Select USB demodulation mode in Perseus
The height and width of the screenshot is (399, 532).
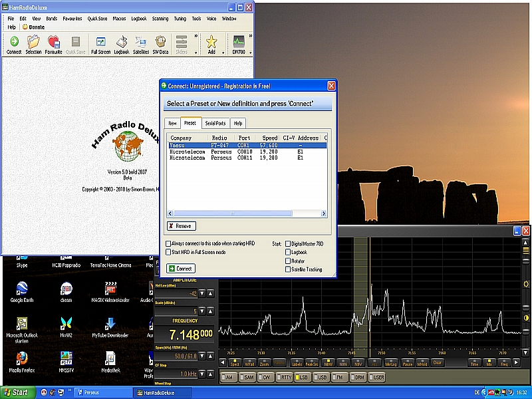tap(321, 377)
